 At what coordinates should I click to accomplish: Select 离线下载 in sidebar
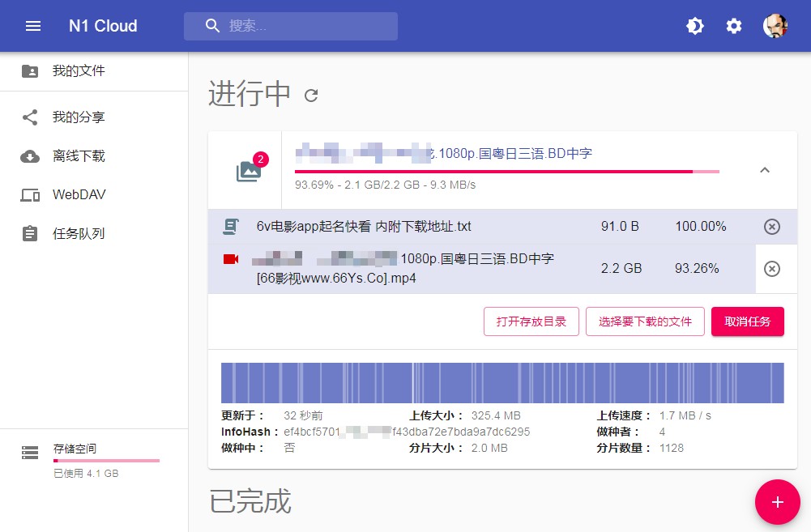(x=79, y=156)
